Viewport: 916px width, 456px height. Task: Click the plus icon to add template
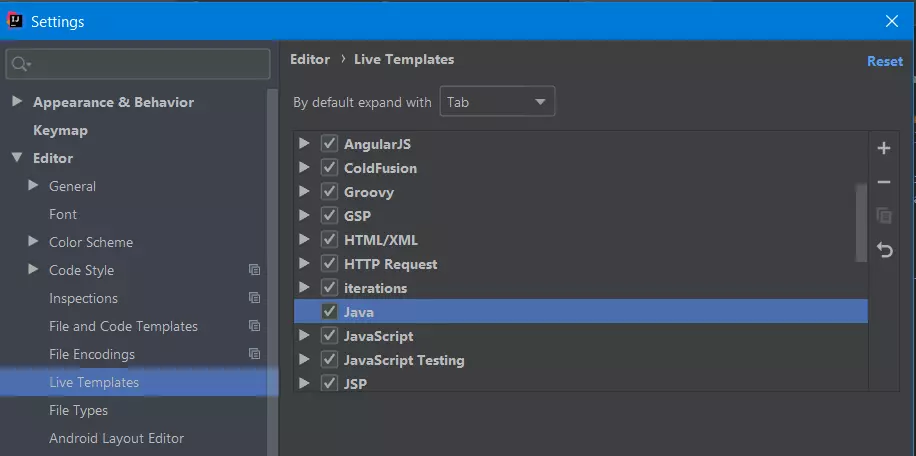tap(884, 148)
